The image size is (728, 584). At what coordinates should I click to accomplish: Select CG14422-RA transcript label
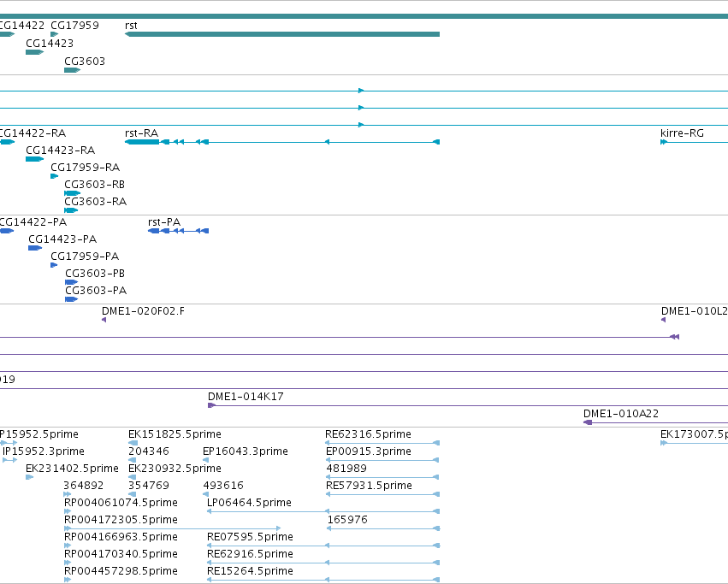(x=33, y=133)
